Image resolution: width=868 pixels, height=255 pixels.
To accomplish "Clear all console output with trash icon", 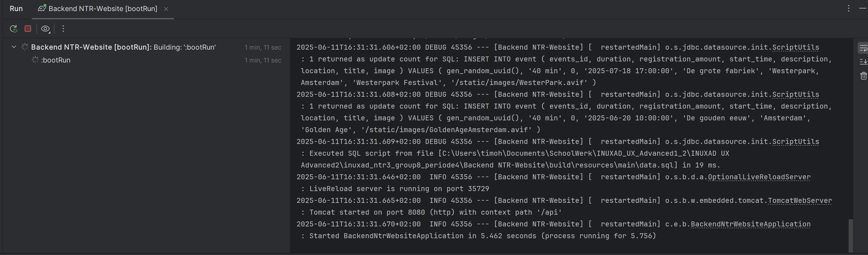I will [x=863, y=76].
